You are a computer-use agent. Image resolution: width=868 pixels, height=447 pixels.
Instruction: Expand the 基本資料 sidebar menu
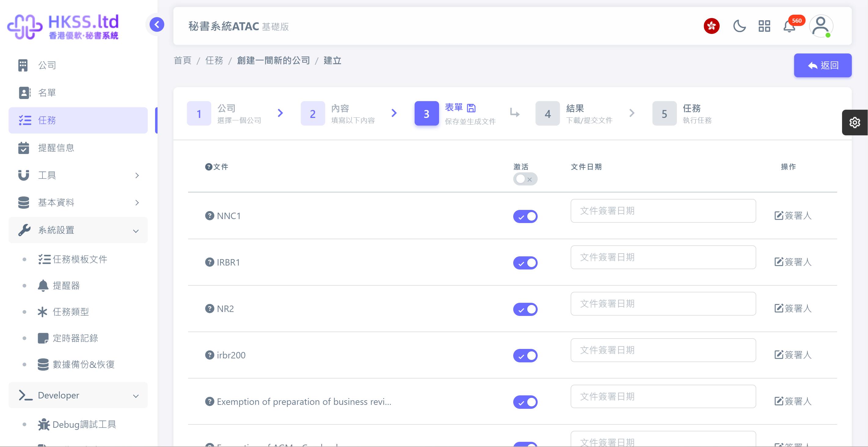78,203
